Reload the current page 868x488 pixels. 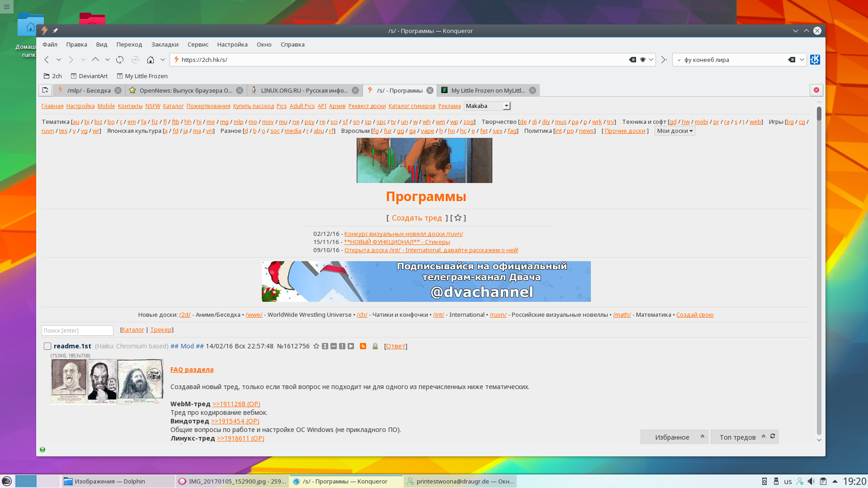click(x=120, y=60)
